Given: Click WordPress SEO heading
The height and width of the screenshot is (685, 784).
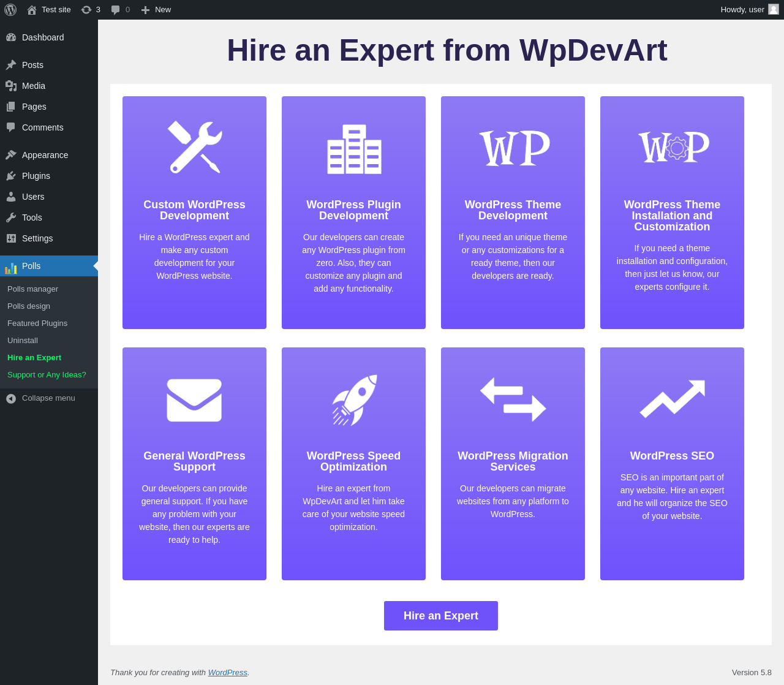Looking at the screenshot, I should point(672,456).
